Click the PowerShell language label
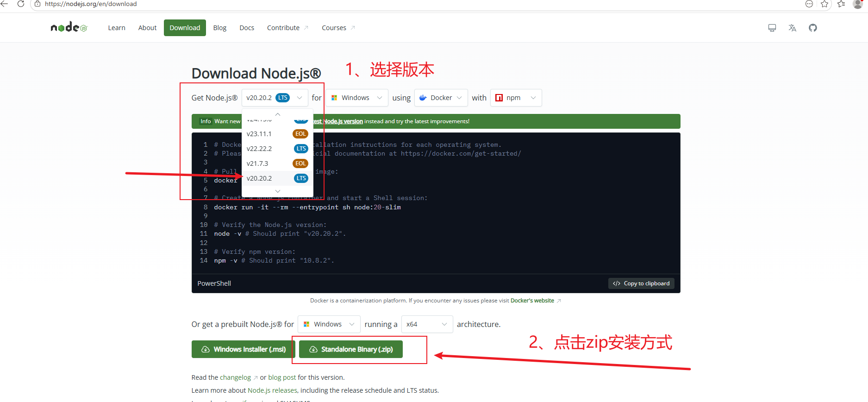 [214, 283]
